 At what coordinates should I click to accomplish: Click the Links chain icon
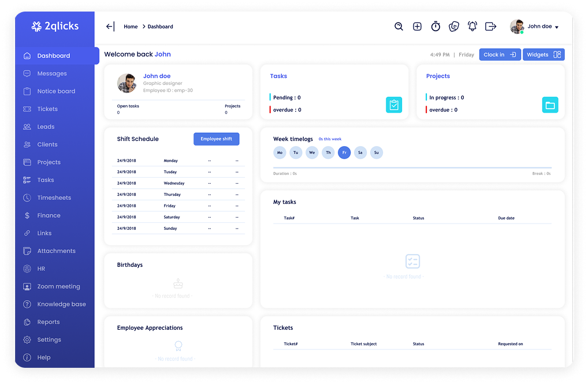coord(27,233)
